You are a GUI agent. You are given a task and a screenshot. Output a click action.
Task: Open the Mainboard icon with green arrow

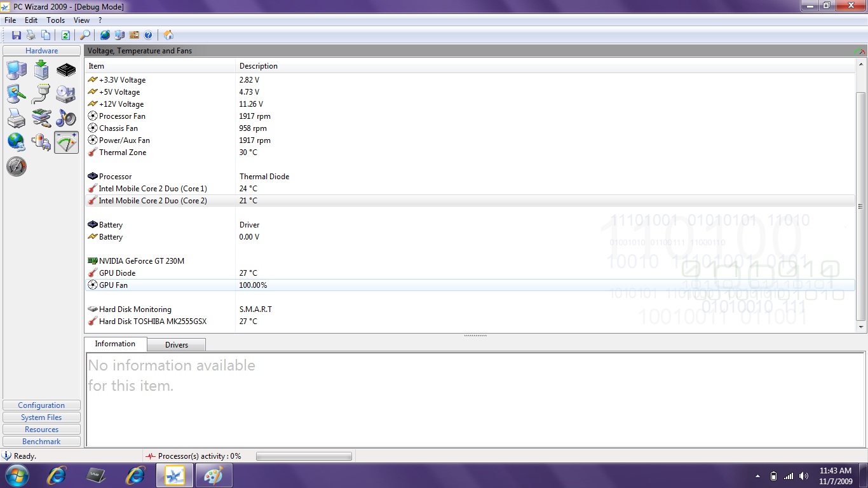click(x=41, y=70)
